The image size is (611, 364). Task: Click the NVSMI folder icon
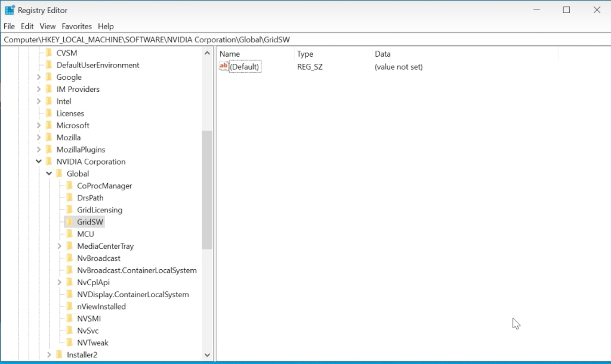point(69,319)
